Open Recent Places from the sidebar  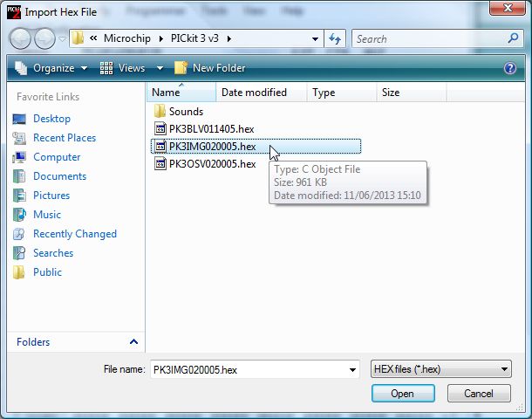[x=20, y=138]
